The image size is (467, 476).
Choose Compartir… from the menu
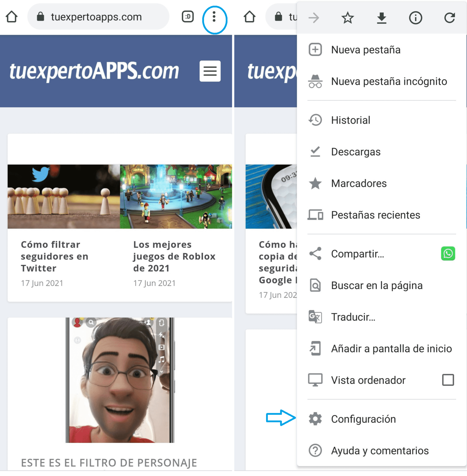point(358,254)
